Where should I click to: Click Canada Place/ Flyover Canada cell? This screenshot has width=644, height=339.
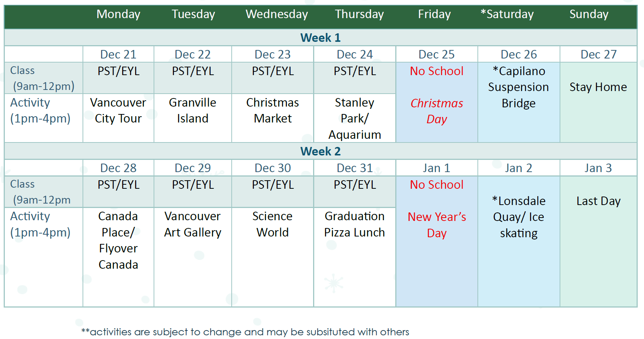coord(118,257)
